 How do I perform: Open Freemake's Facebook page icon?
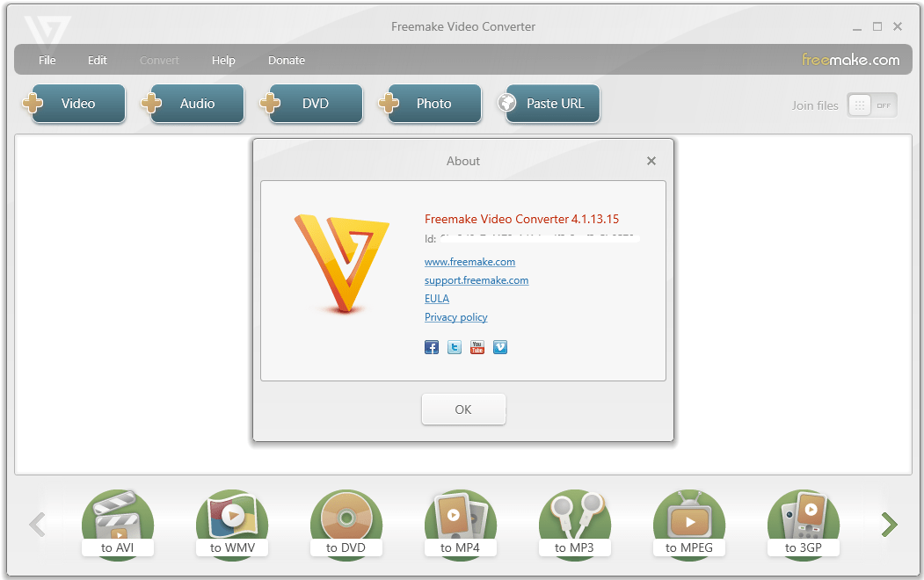[432, 347]
